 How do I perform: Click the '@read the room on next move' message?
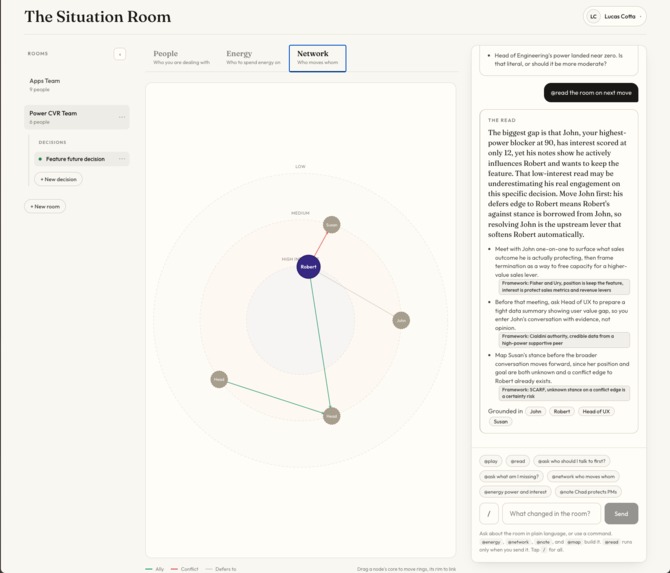591,93
